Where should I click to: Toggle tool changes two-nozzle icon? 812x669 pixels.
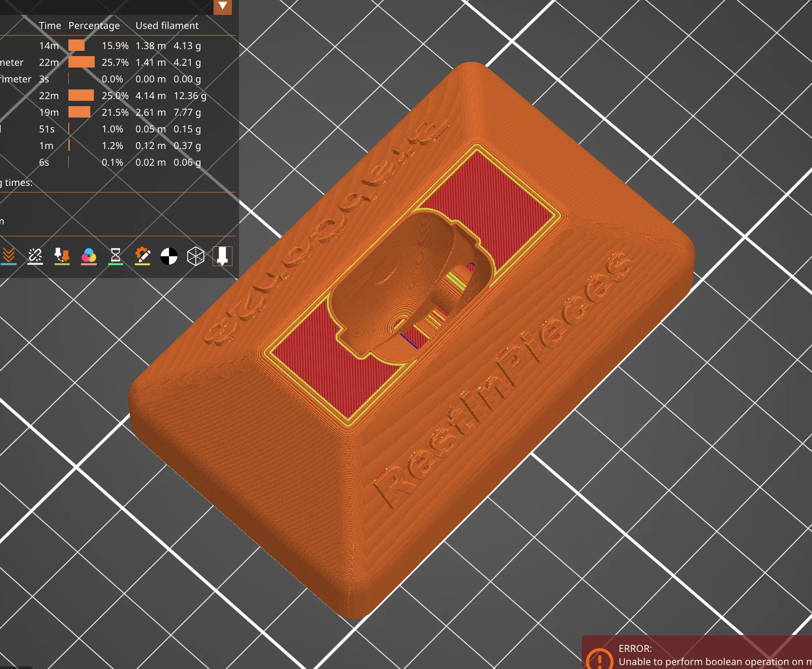click(x=62, y=256)
